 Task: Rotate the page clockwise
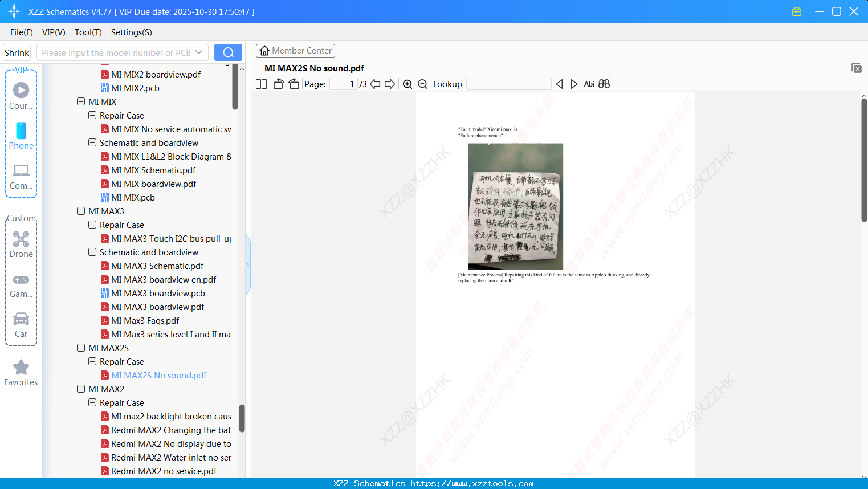tap(294, 84)
